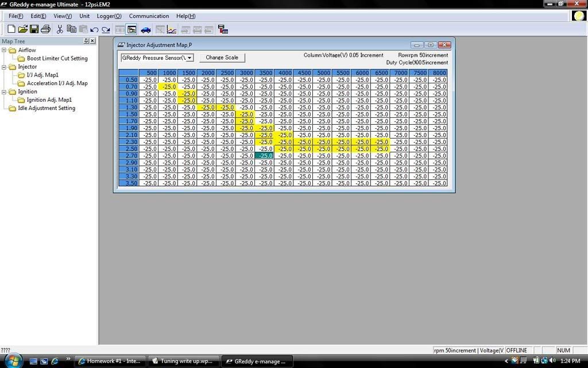588x368 pixels.
Task: Open the Communication menu
Action: click(x=149, y=16)
